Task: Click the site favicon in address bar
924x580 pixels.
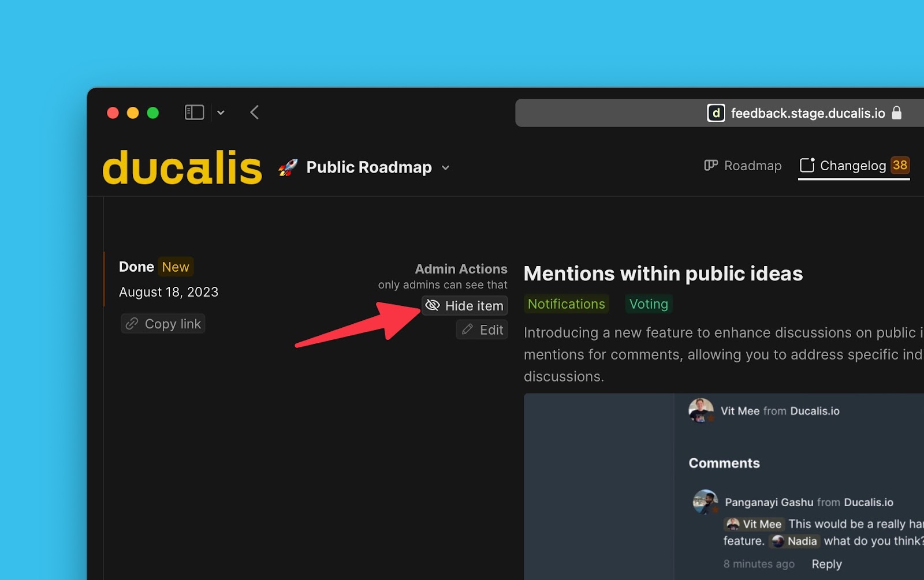Action: [x=716, y=113]
